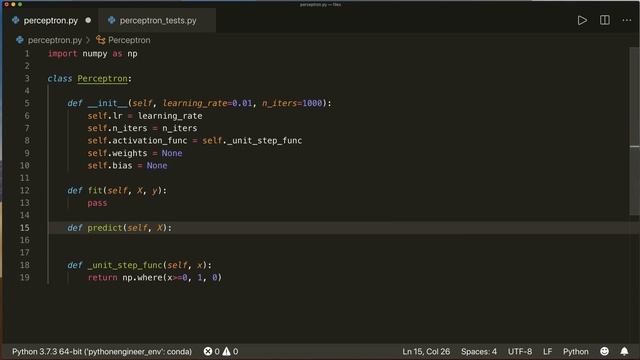Image resolution: width=640 pixels, height=360 pixels.
Task: Run the Python file with play icon
Action: pyautogui.click(x=582, y=20)
